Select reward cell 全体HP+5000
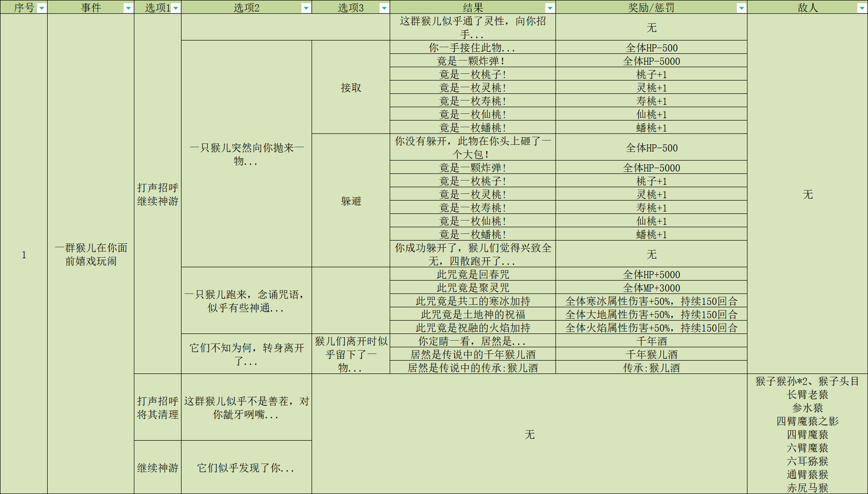Viewport: 868px width, 494px height. point(651,274)
